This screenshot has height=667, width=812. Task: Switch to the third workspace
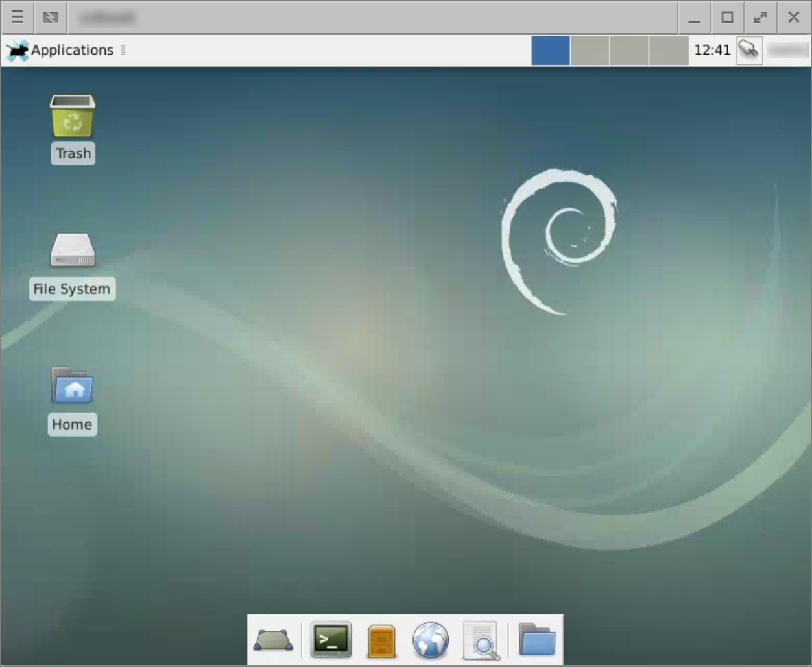pyautogui.click(x=628, y=50)
